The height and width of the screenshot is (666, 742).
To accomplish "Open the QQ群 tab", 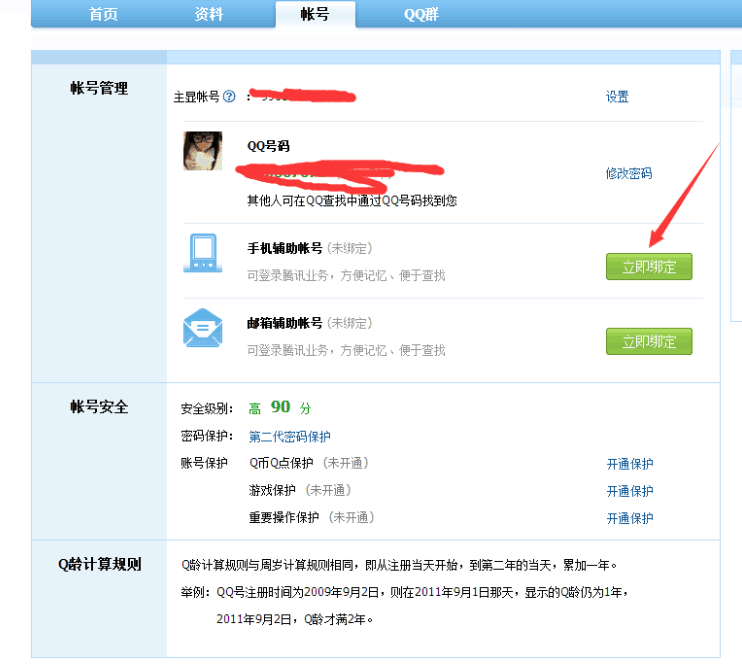I will [421, 14].
